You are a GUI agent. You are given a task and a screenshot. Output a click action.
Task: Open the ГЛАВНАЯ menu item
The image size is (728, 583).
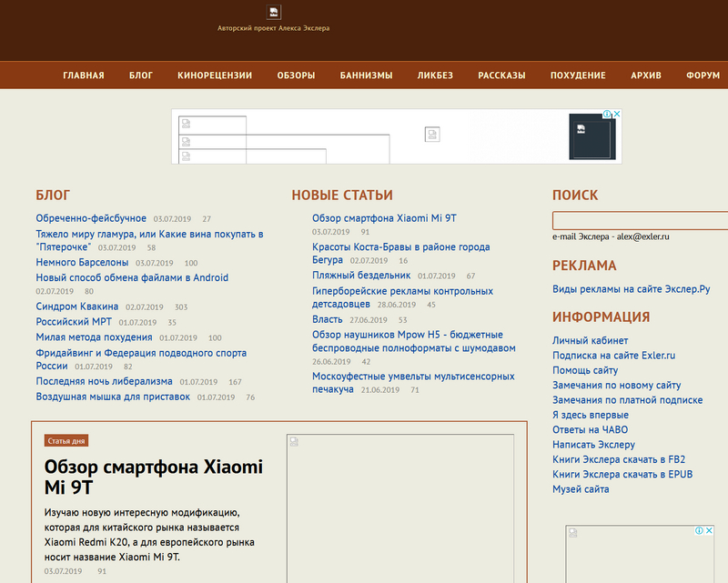click(84, 75)
